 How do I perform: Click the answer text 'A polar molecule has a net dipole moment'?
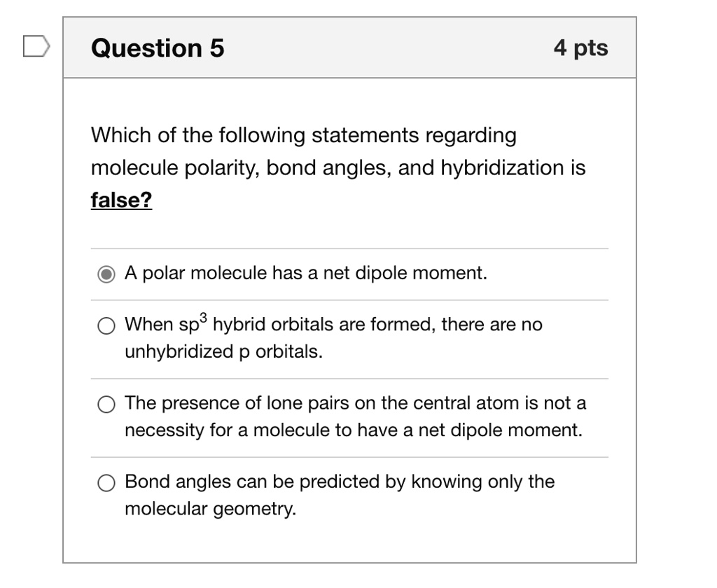306,273
